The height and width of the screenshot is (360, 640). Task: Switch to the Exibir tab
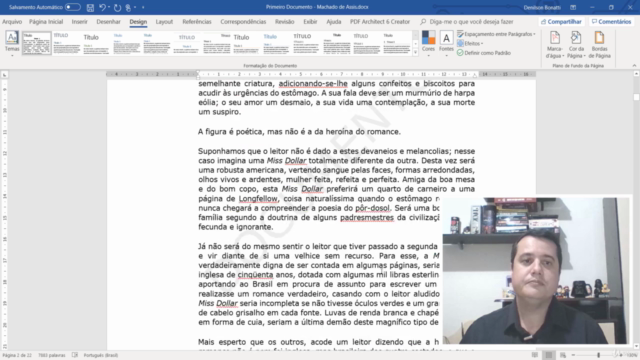tap(310, 22)
